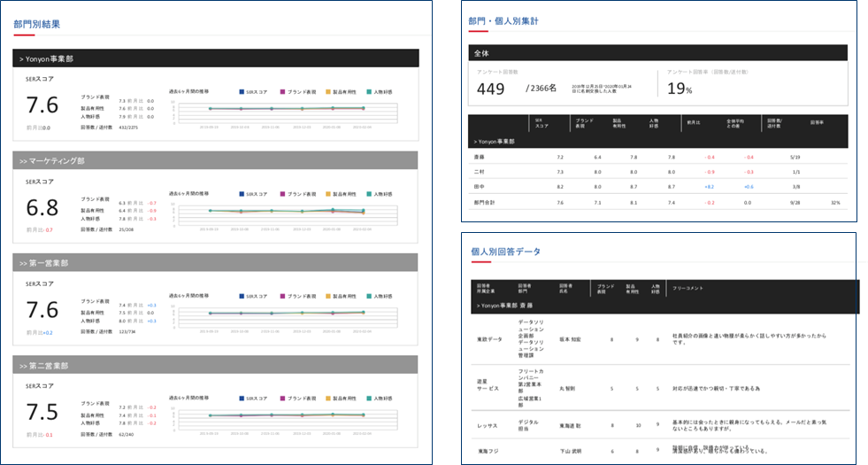Click 製品有用性 orange legend swatch in 第一営業部 chart
The width and height of the screenshot is (868, 465).
[x=328, y=296]
